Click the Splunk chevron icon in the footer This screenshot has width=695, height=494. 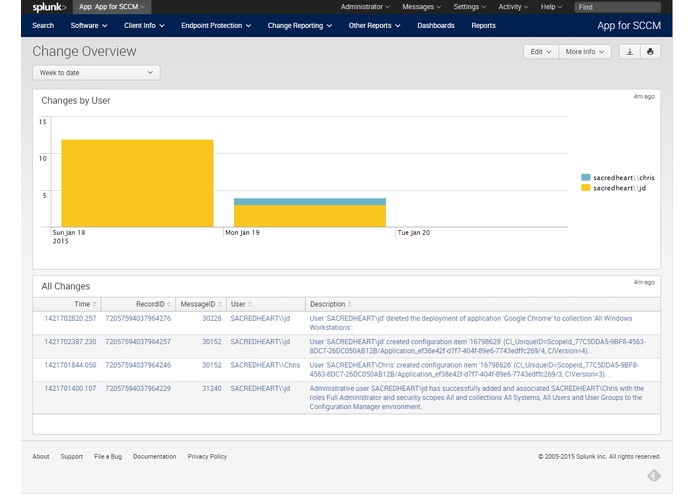654,475
